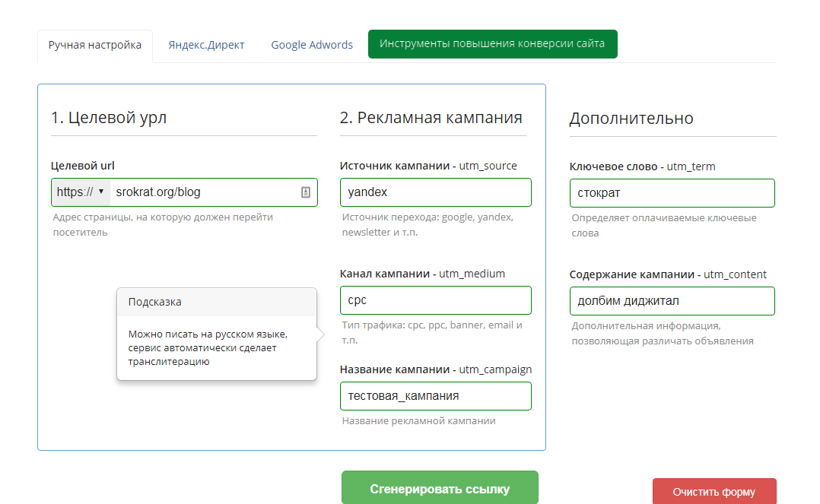Click the Дополнительно section heading
Image resolution: width=820 pixels, height=504 pixels.
631,119
